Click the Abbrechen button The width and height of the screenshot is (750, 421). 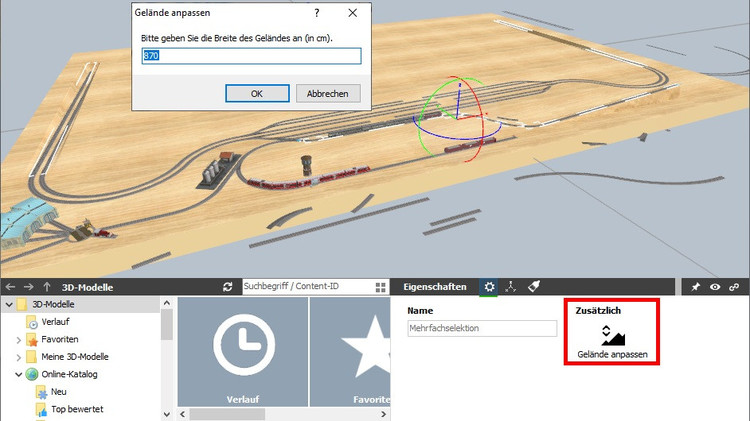328,93
